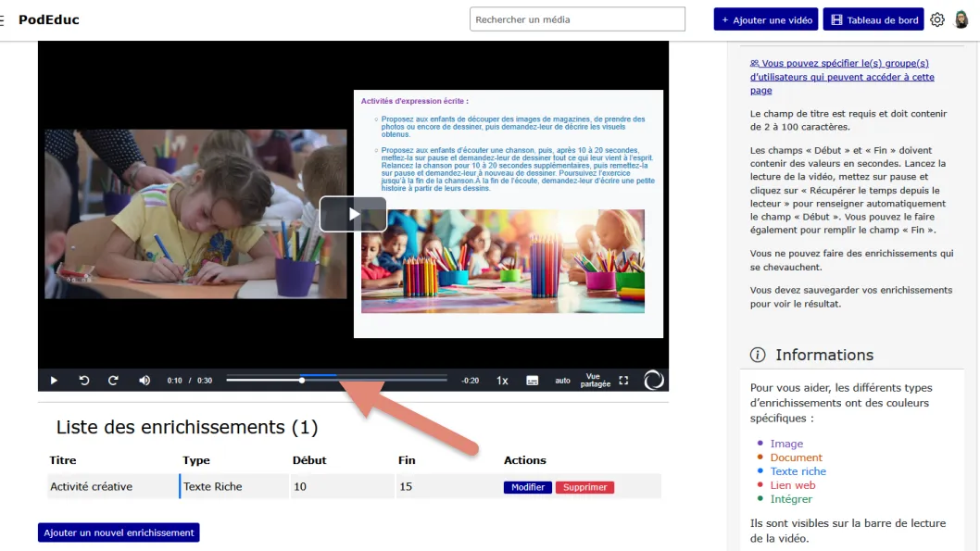Select the Début value 10

coord(343,487)
